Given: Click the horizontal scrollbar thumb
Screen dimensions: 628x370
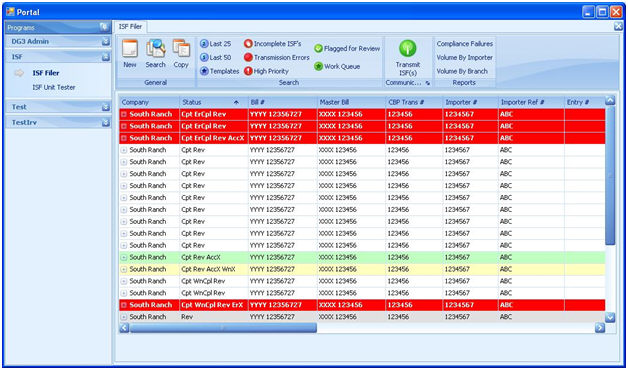Looking at the screenshot, I should tap(223, 328).
